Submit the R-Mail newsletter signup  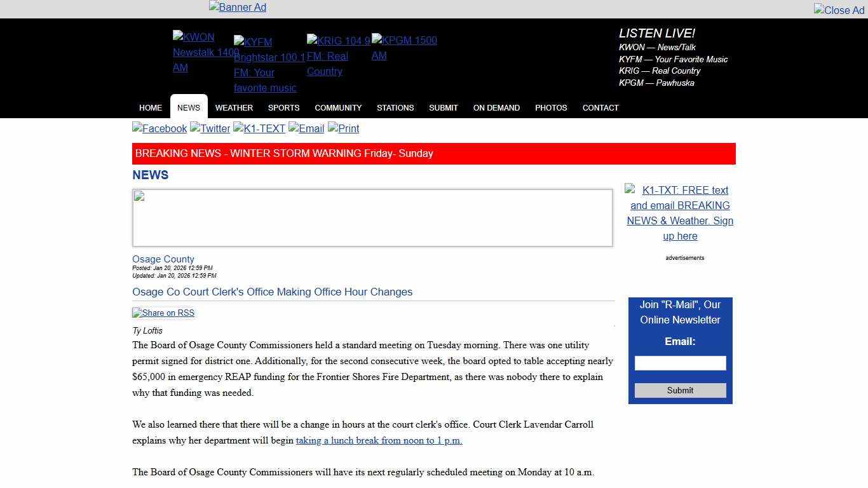click(x=679, y=390)
